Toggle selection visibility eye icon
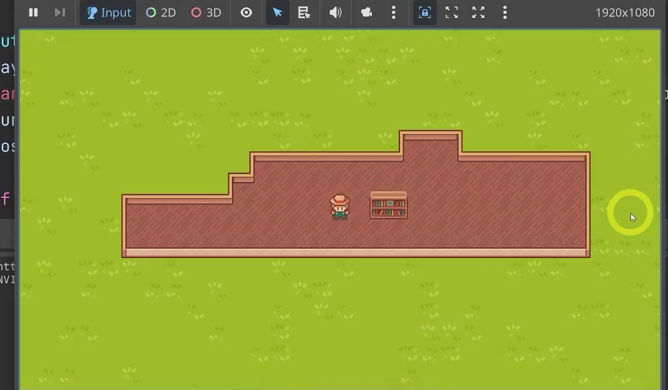 point(246,12)
